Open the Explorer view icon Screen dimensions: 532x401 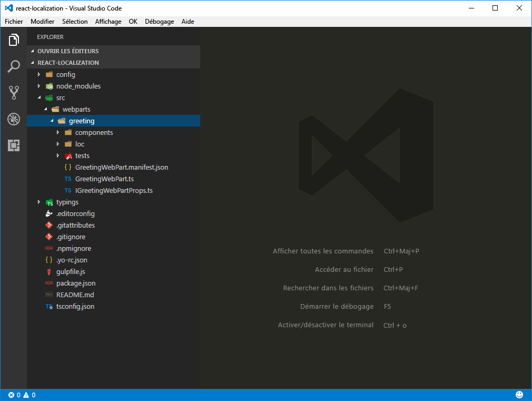point(13,40)
